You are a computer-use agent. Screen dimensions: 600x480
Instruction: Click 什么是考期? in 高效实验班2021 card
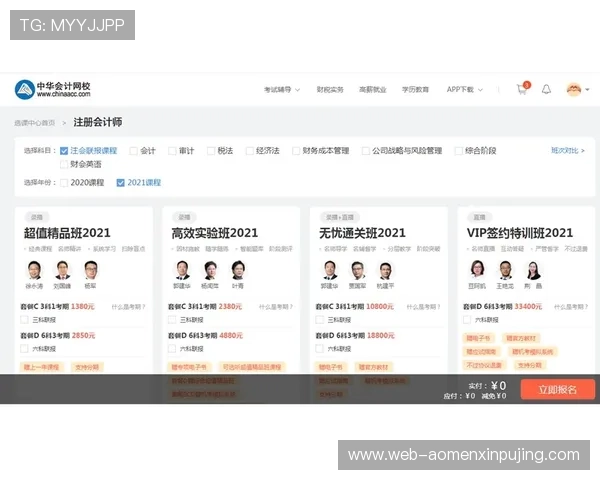276,307
